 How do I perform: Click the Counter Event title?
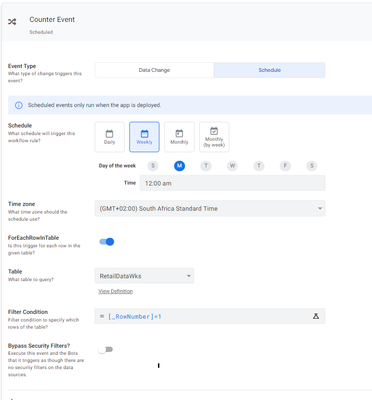[x=52, y=20]
